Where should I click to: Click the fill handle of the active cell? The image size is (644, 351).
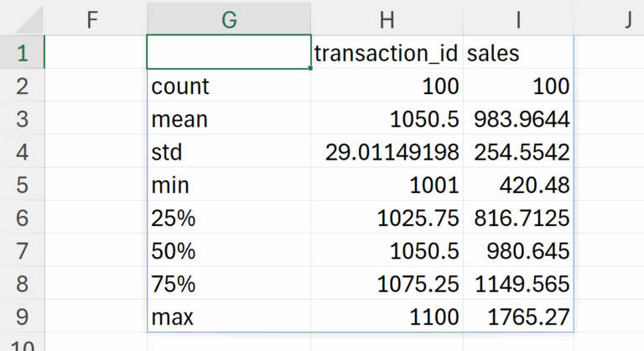[x=311, y=69]
